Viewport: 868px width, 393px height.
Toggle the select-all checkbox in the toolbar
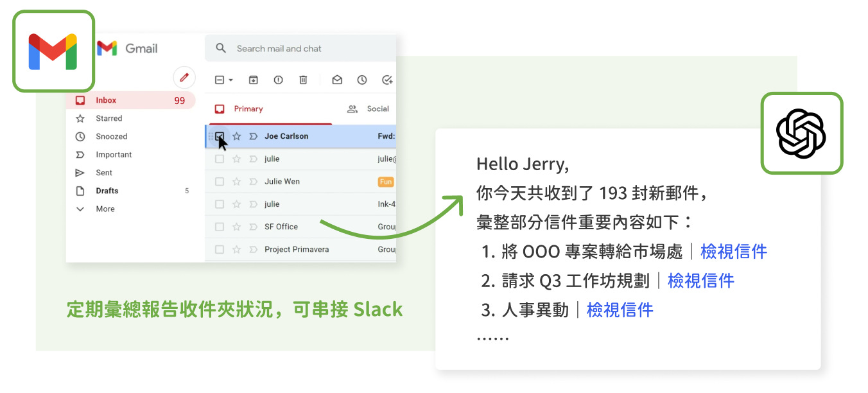[219, 80]
